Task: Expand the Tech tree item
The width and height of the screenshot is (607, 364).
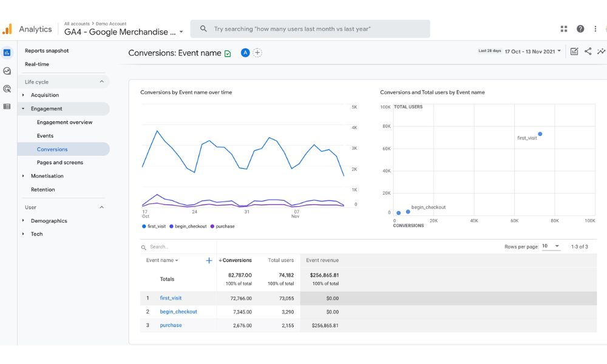Action: click(x=23, y=234)
